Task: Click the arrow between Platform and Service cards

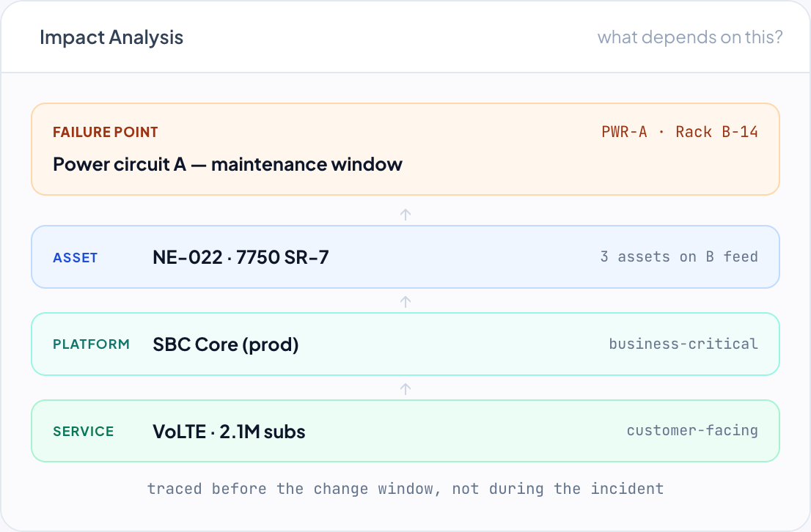Action: point(405,389)
